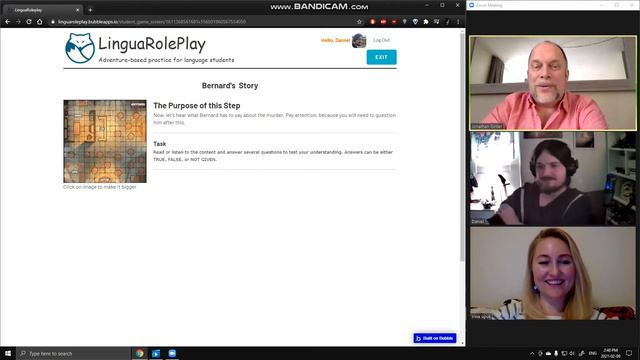The image size is (640, 360).
Task: Reload the LinguaRolePlay page
Action: tap(29, 22)
